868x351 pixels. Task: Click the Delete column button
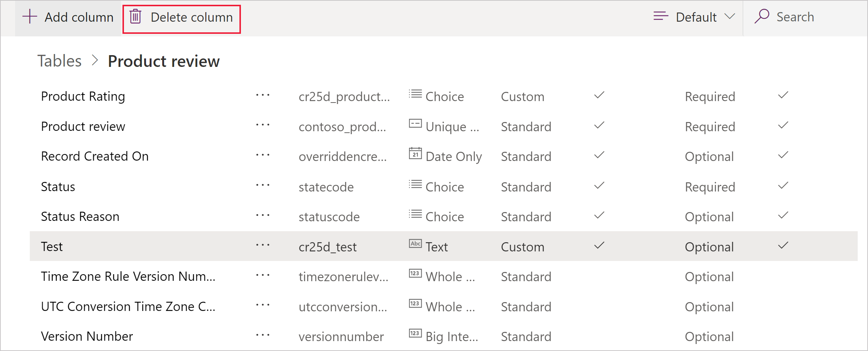181,17
